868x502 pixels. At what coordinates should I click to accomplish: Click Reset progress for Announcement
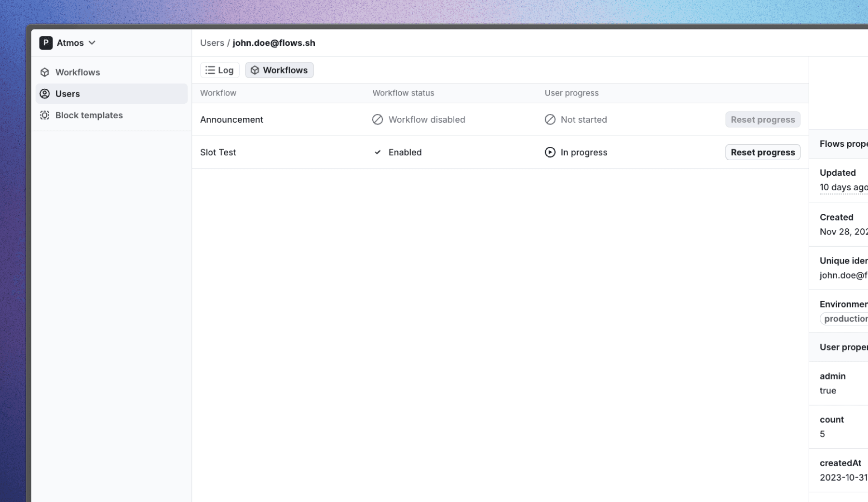pyautogui.click(x=762, y=119)
